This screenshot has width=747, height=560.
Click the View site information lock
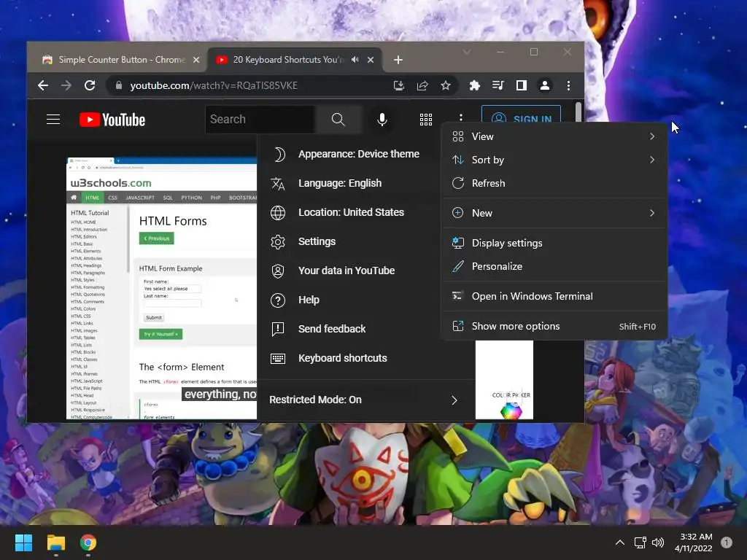tap(119, 85)
